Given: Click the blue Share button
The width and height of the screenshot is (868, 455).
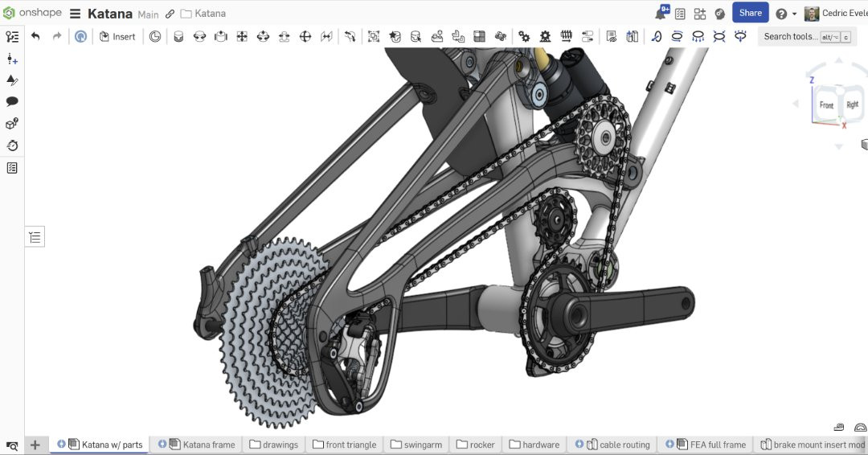Looking at the screenshot, I should 750,14.
